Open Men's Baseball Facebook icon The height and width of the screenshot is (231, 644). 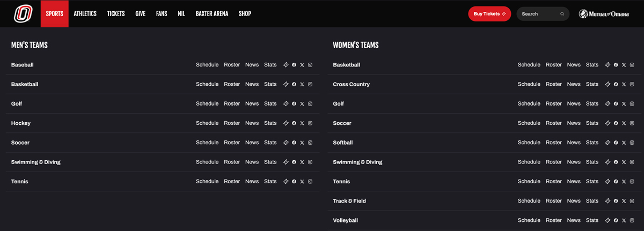[x=294, y=65]
